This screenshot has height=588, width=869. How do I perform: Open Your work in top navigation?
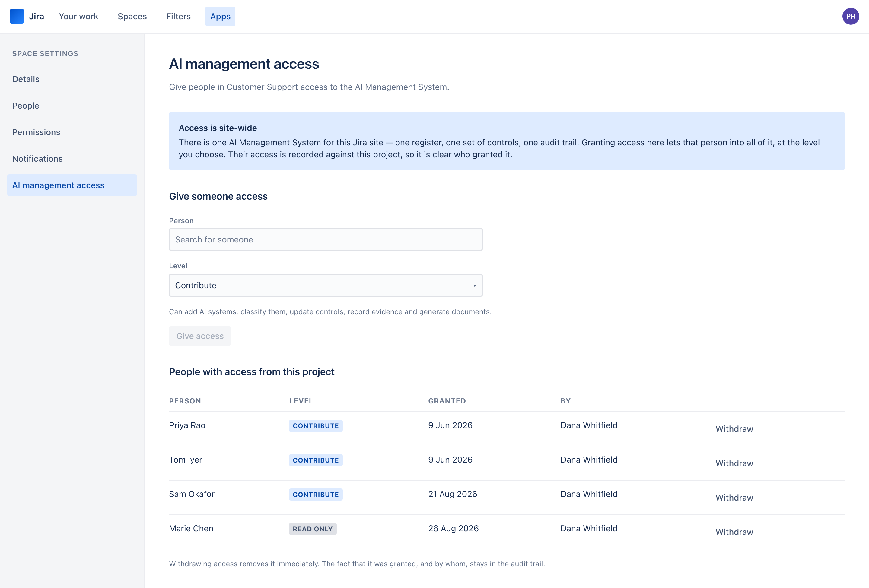click(x=78, y=17)
